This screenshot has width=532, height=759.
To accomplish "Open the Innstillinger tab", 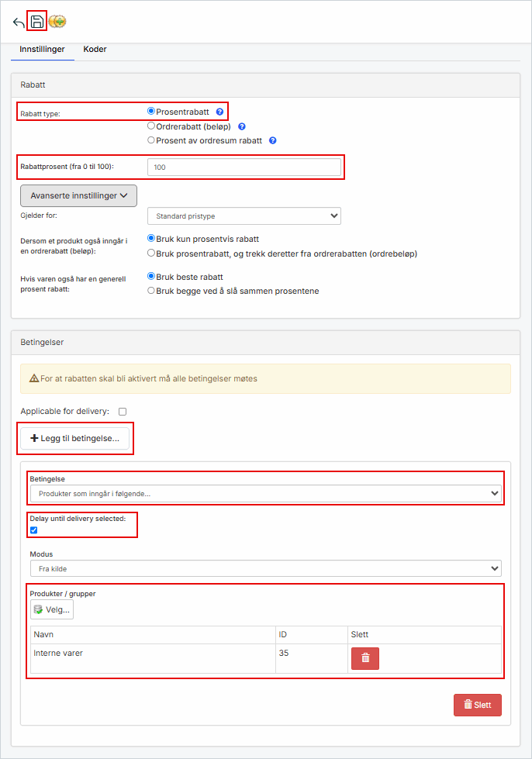I will coord(42,50).
